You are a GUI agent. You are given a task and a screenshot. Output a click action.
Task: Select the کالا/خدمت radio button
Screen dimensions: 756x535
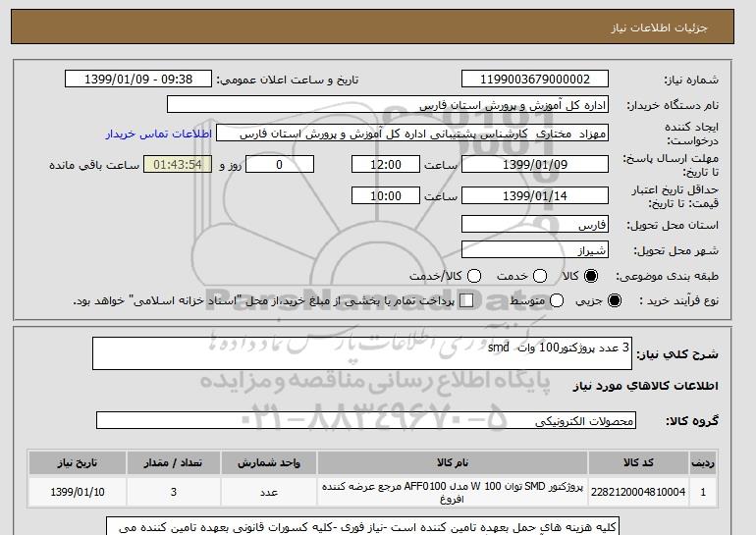(x=474, y=276)
